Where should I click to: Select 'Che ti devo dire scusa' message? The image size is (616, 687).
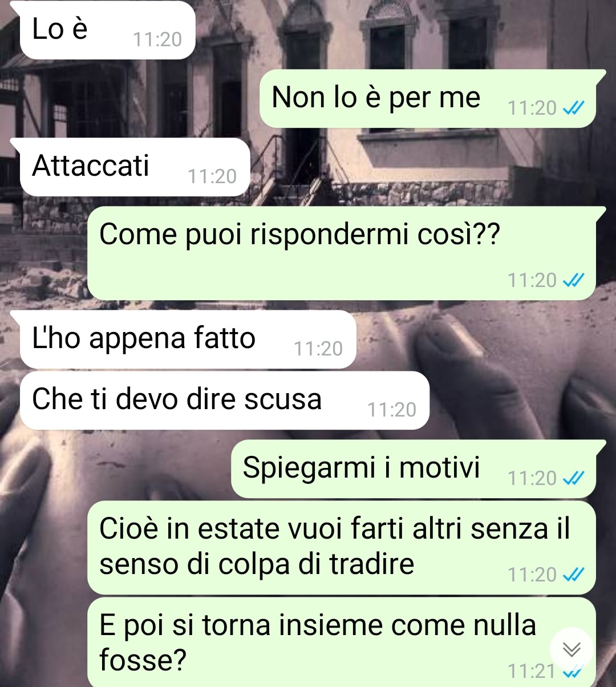[x=225, y=400]
